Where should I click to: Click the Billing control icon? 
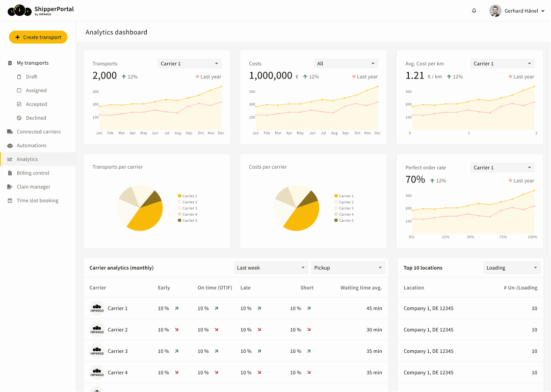pyautogui.click(x=10, y=173)
